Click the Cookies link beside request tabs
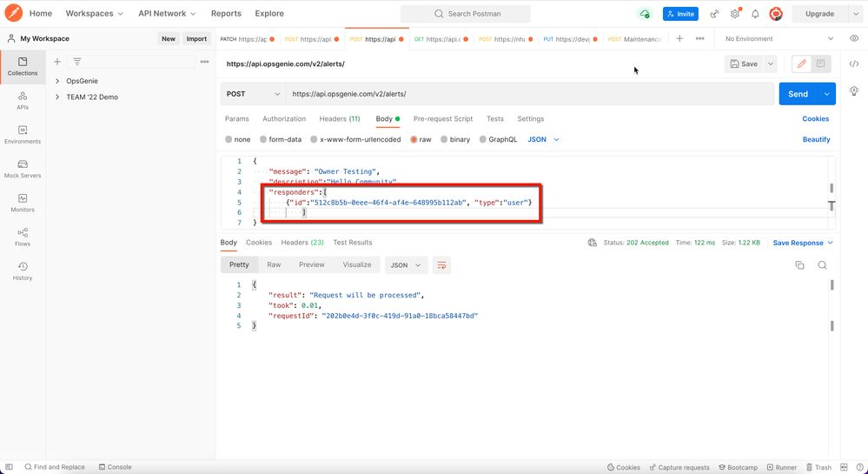The height and width of the screenshot is (474, 868). 815,118
